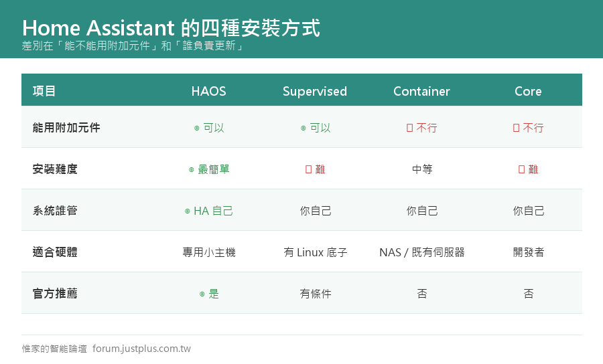Viewport: 603px width, 364px height.
Task: Open the forum.justplus.com.tw link
Action: click(141, 349)
